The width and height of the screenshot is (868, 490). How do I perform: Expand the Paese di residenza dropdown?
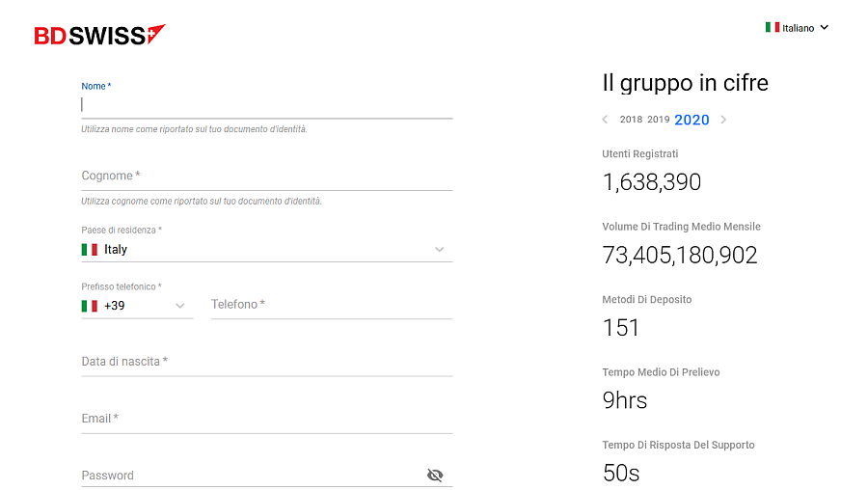click(439, 249)
